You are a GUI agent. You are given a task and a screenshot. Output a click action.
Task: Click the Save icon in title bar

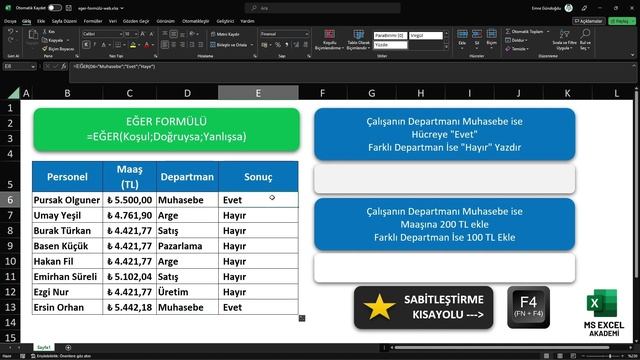(x=69, y=8)
